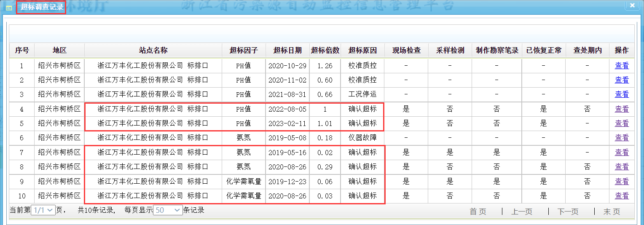The image size is (644, 225).
Task: Click exceedance multiple 0.02
Action: click(325, 153)
